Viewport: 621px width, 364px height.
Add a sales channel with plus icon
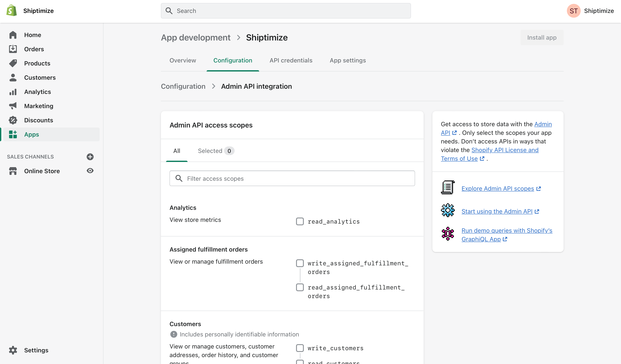coord(90,157)
